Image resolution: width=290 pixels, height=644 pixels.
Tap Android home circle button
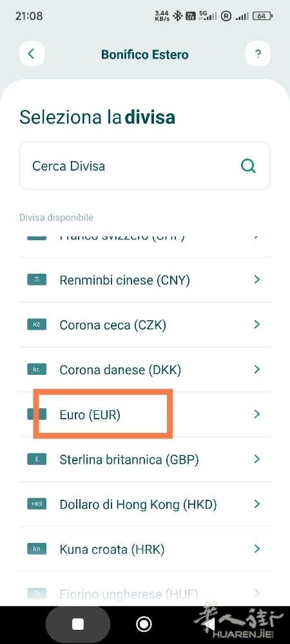[x=144, y=624]
